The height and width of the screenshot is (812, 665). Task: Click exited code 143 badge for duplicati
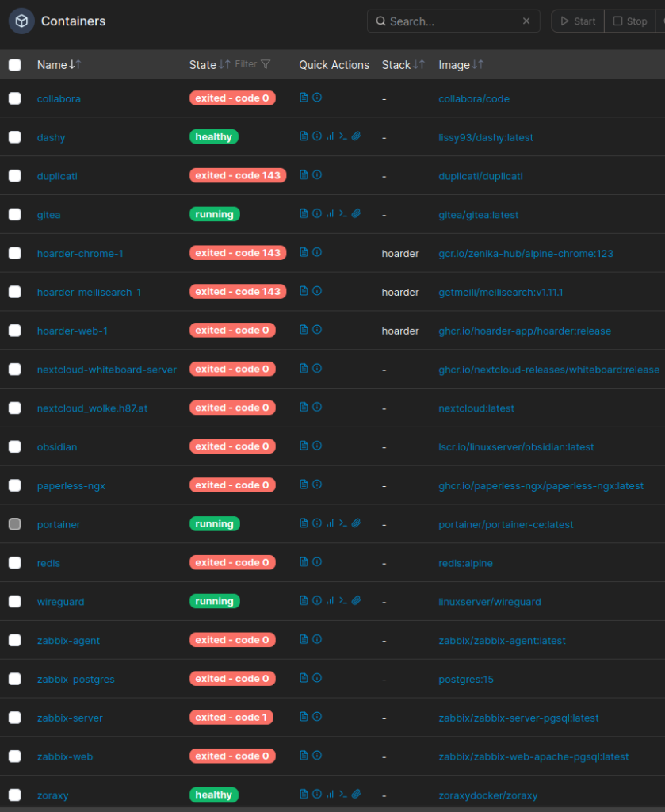tap(238, 175)
